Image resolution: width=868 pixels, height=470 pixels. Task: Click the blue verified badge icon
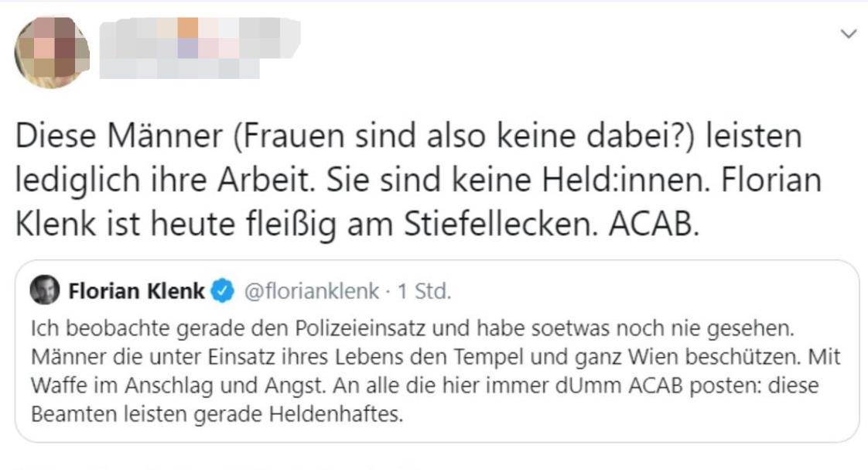[223, 291]
